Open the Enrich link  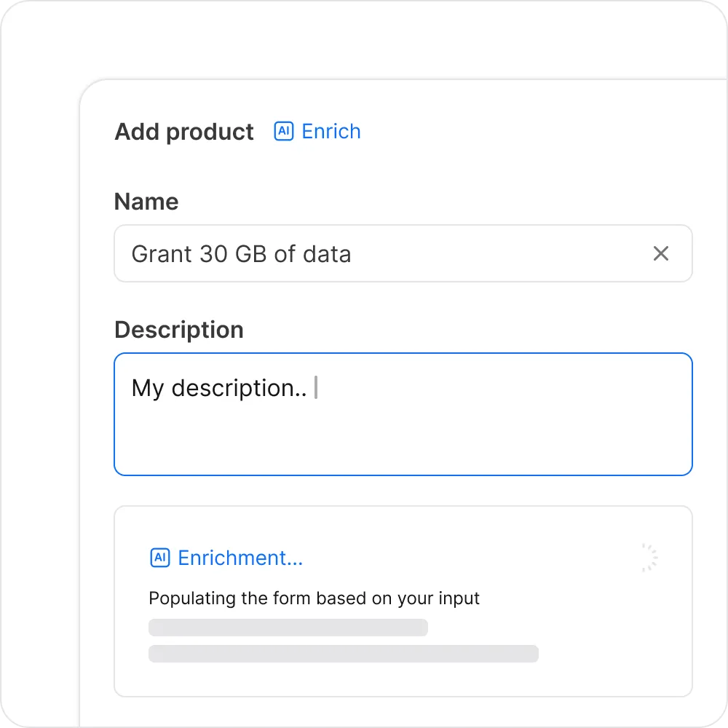(x=331, y=132)
